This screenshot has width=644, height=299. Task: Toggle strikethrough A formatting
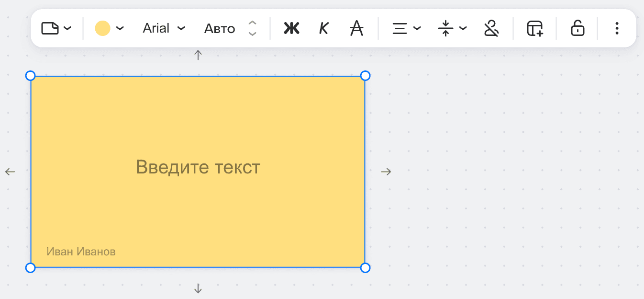pyautogui.click(x=356, y=28)
